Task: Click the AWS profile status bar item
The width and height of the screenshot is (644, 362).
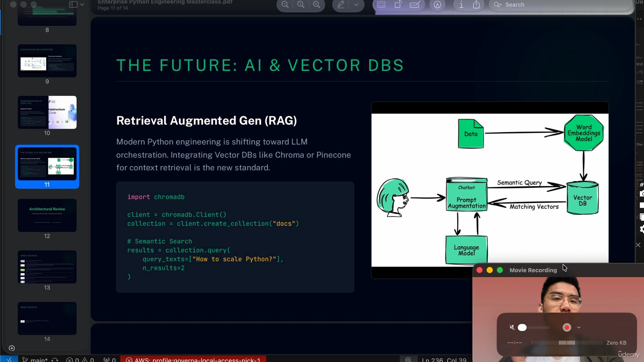Action: (x=193, y=359)
